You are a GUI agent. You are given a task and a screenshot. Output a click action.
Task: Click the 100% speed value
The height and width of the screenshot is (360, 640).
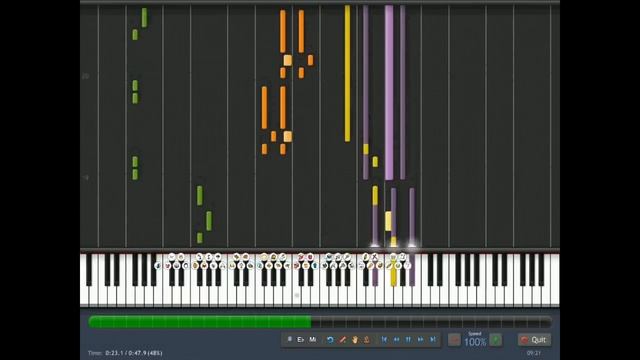point(475,342)
